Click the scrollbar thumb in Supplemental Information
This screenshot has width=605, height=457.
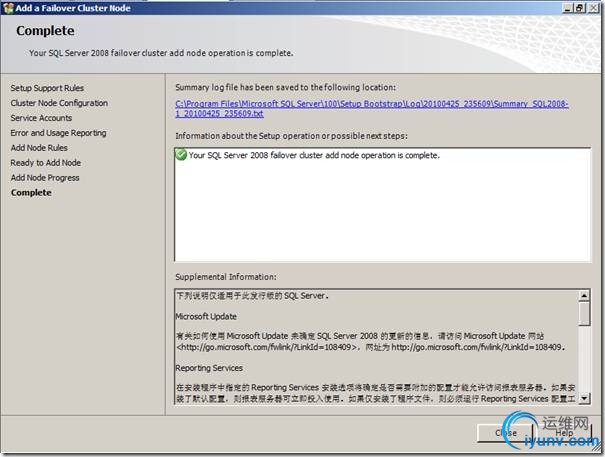tap(584, 313)
